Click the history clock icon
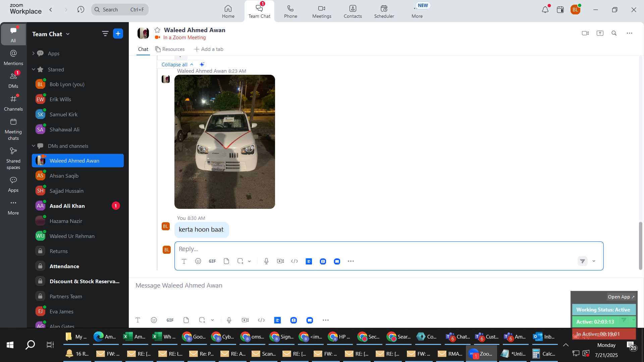 tap(80, 9)
